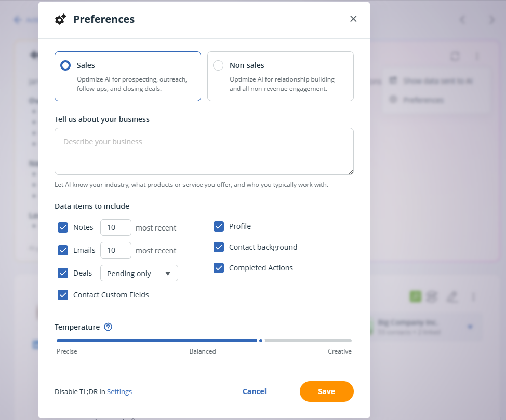Click the green app icon in the background panel

(415, 295)
